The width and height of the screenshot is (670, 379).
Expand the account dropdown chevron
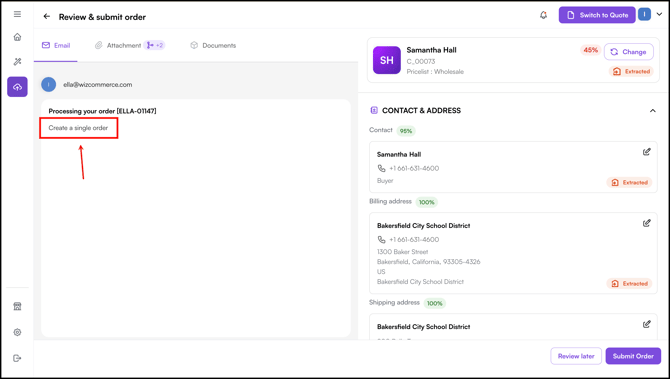(659, 15)
